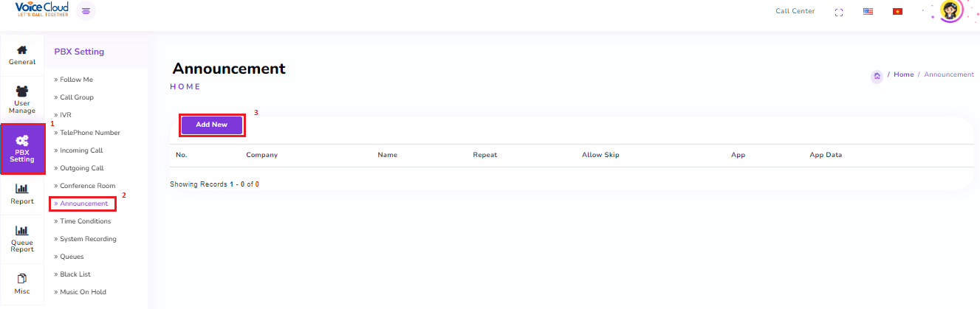Select PBX Setting in the sidebar

pos(22,149)
